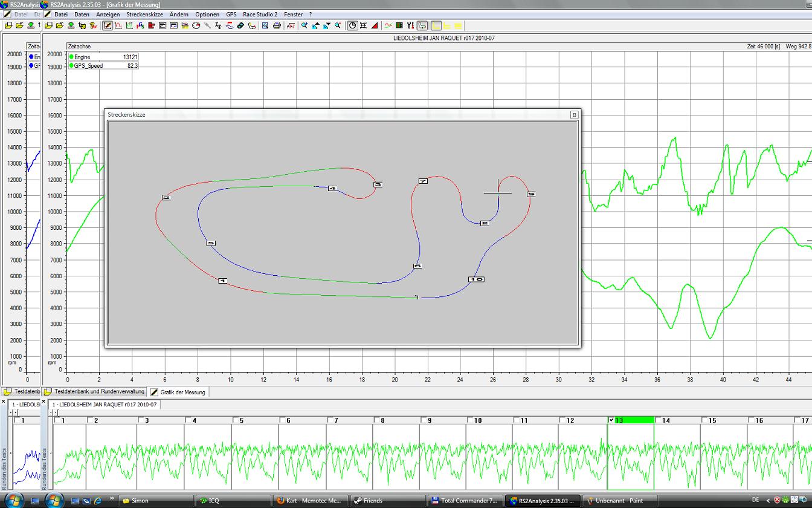The height and width of the screenshot is (508, 812).
Task: Click the rightmost yellow lines layout icon
Action: 458,25
